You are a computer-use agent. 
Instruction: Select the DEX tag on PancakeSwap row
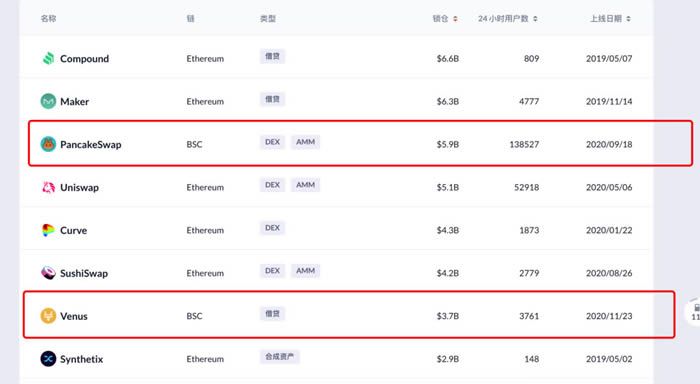(x=272, y=142)
